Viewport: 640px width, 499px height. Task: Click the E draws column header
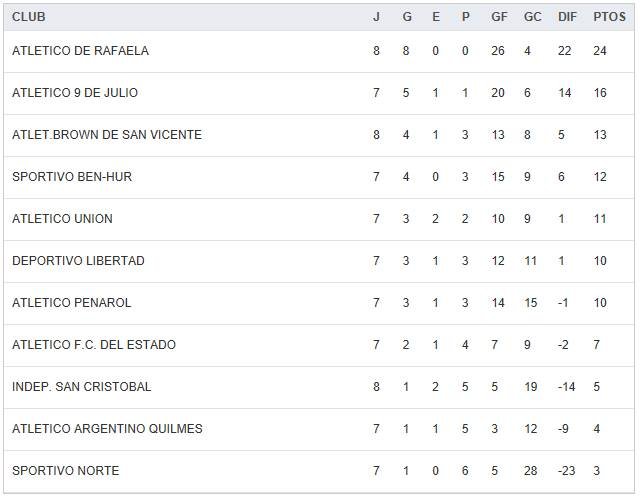point(436,17)
